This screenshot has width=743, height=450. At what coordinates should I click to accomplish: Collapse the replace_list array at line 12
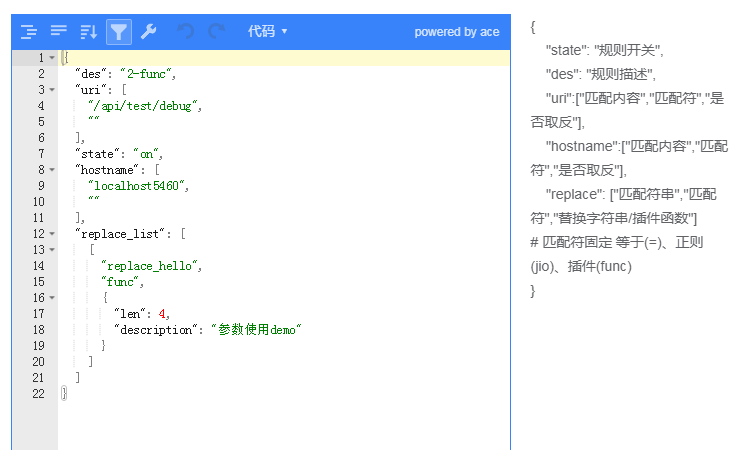52,234
